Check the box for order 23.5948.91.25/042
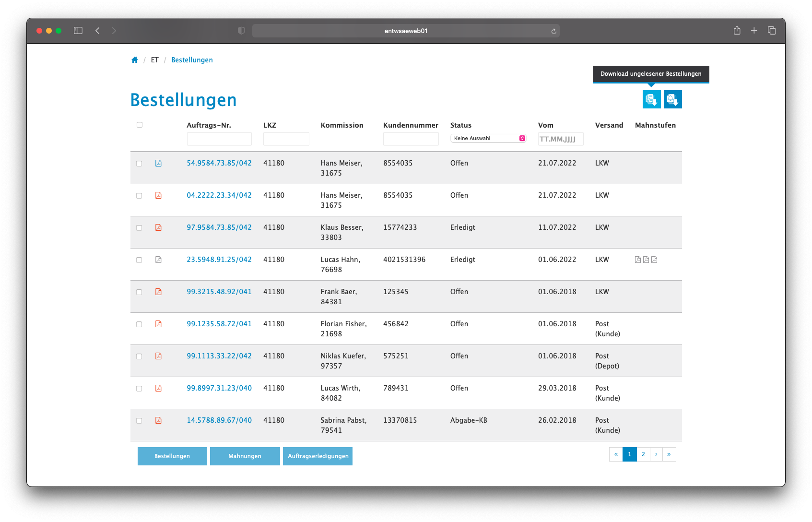Viewport: 812px width, 522px height. click(139, 260)
